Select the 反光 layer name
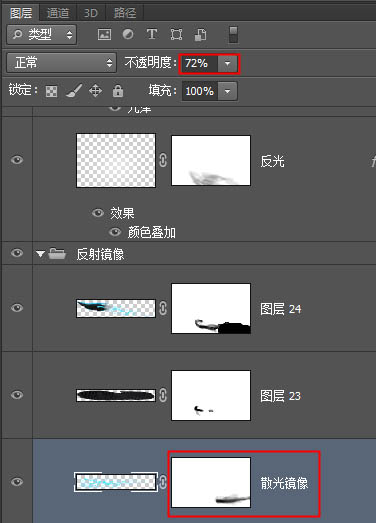Image resolution: width=376 pixels, height=523 pixels. coord(272,161)
